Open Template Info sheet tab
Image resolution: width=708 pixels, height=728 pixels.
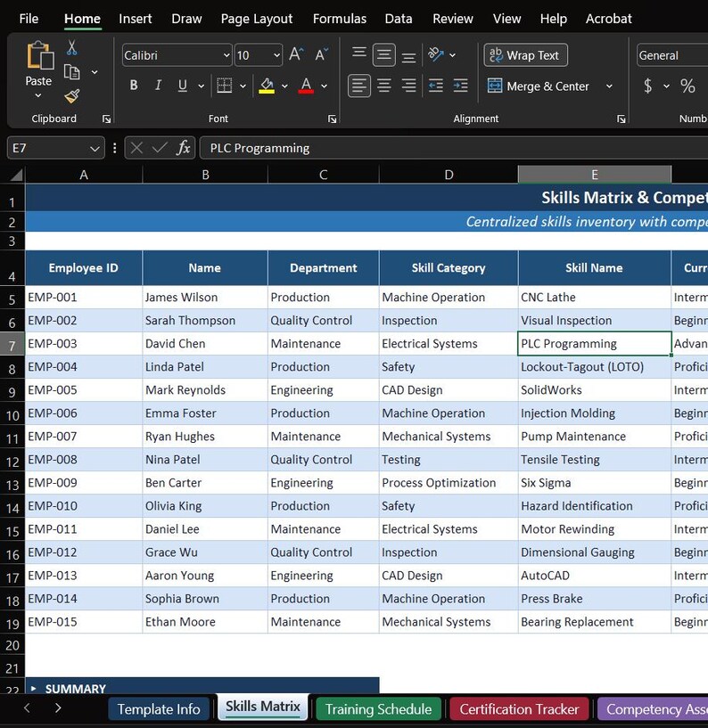159,709
